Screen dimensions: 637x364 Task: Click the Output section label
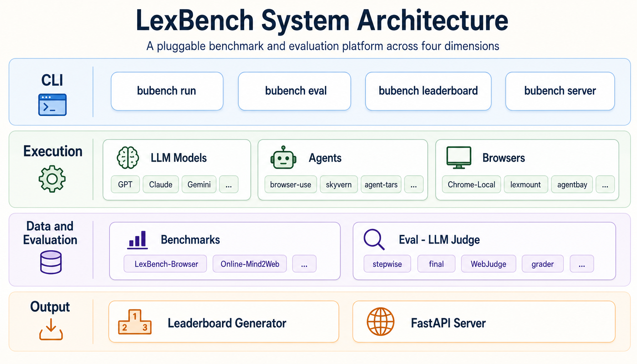(x=50, y=307)
